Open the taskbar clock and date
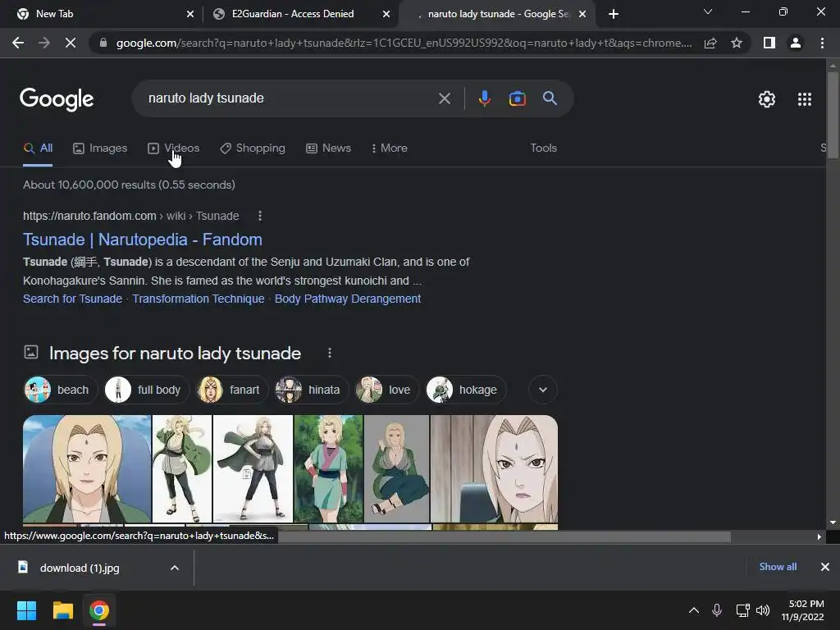 pos(802,610)
